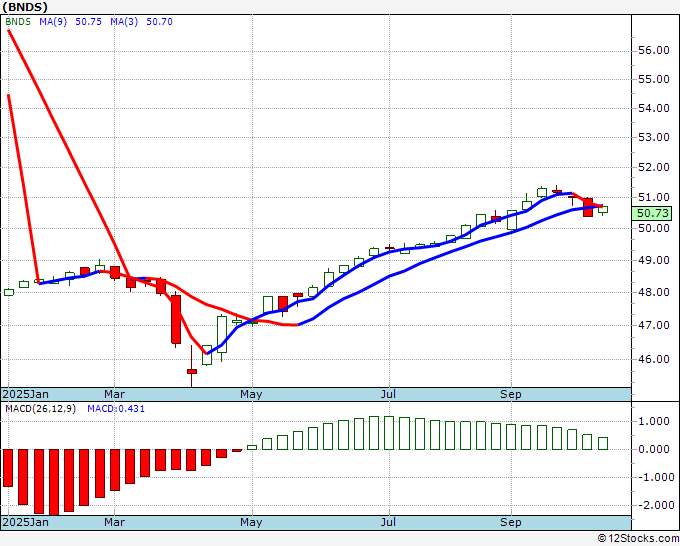Click the 48.00 price axis label
This screenshot has width=680, height=546.
[x=654, y=292]
